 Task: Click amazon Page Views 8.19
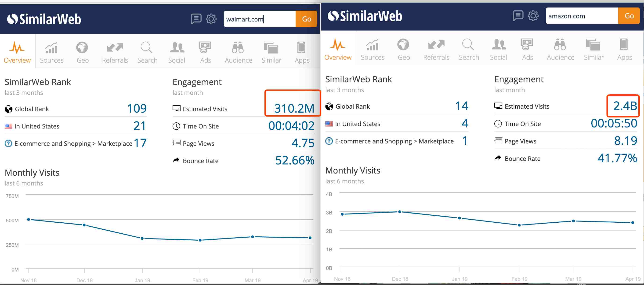626,141
